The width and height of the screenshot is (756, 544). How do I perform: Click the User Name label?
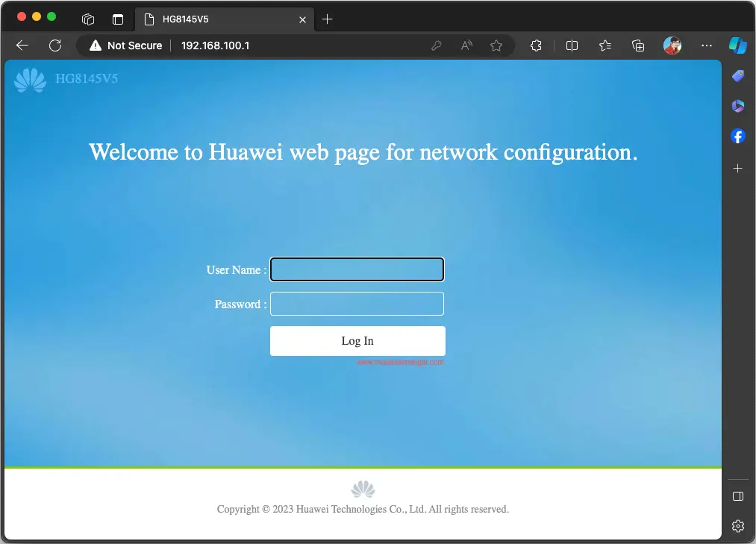point(236,270)
